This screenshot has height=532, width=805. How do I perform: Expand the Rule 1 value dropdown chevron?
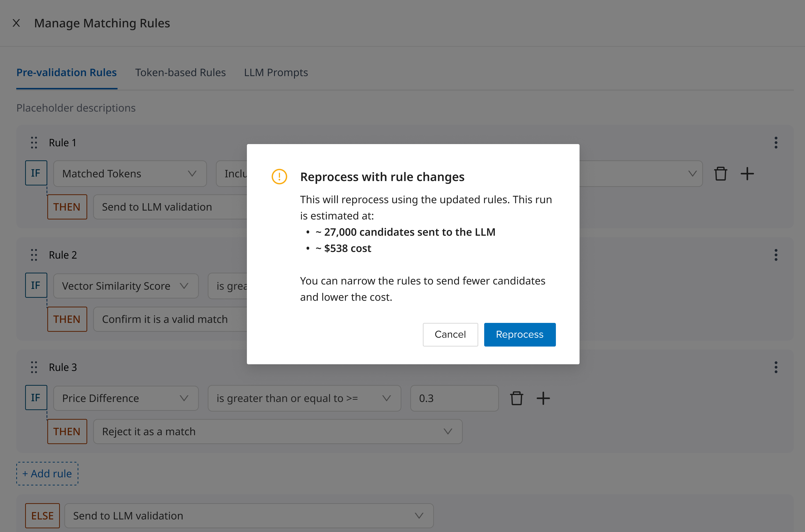[x=692, y=174]
